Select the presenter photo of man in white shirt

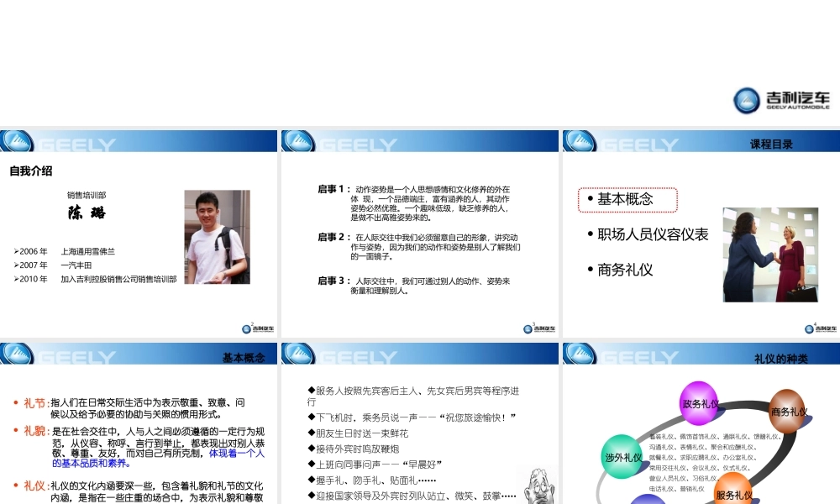[x=217, y=237]
